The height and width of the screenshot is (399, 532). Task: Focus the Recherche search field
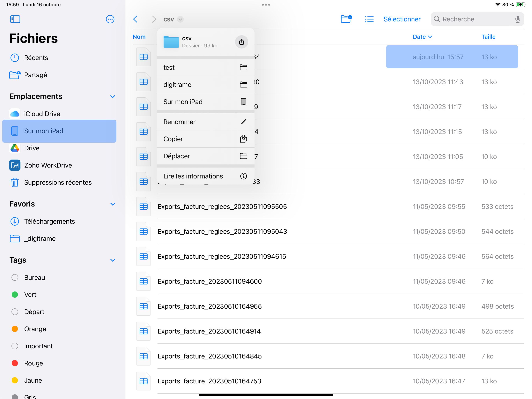point(477,19)
